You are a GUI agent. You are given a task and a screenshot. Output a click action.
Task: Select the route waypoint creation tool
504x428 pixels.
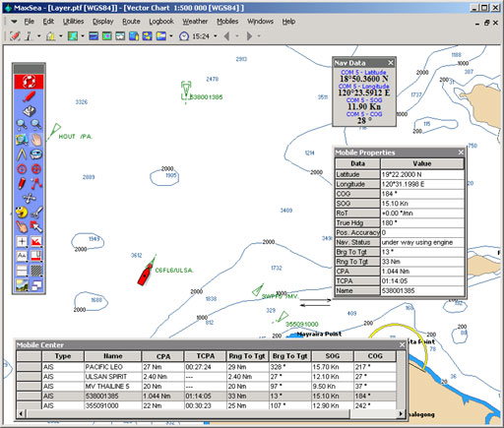click(36, 183)
